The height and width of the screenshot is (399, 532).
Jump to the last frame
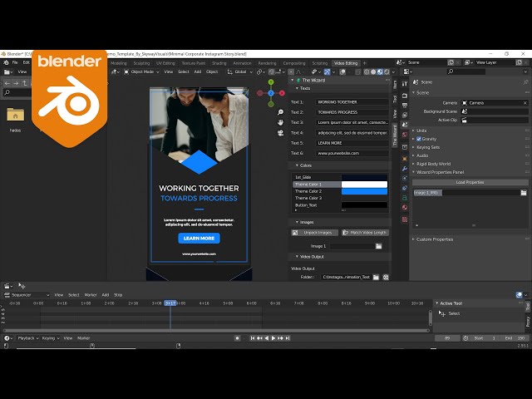point(288,338)
